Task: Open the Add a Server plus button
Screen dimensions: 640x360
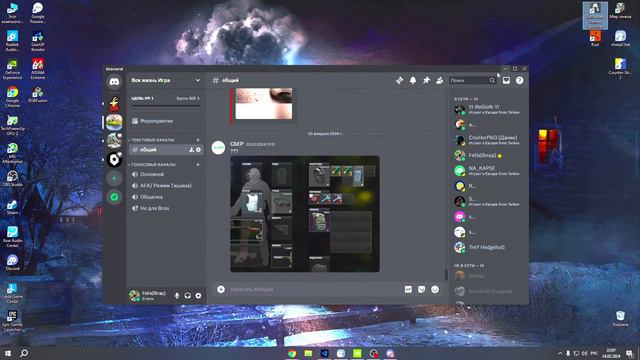Action: point(114,178)
